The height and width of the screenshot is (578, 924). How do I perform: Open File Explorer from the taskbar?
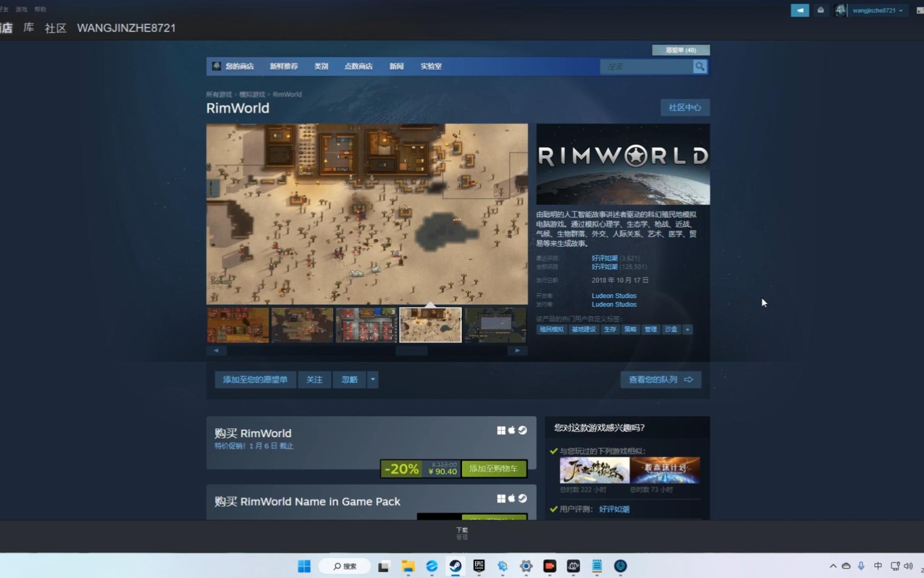(x=408, y=566)
